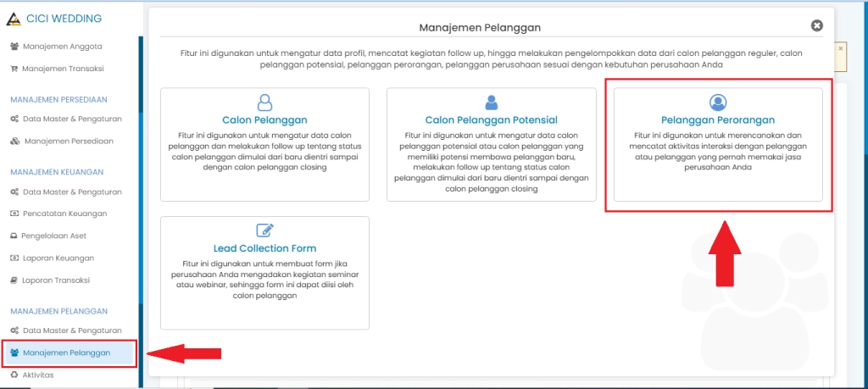Open the Lead Collection Form heading link
868x389 pixels.
(264, 248)
